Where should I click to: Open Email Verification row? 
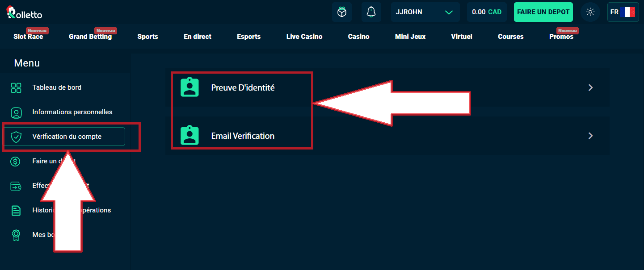click(x=387, y=136)
